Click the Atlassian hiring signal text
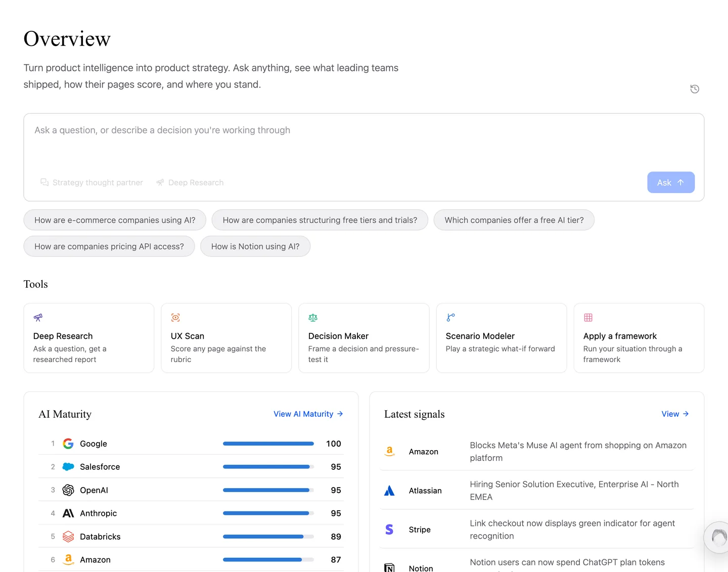The height and width of the screenshot is (572, 728). pyautogui.click(x=574, y=491)
